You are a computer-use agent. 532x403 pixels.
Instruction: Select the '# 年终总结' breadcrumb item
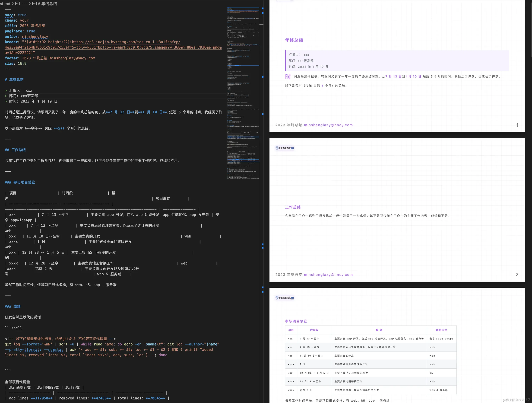coord(47,4)
